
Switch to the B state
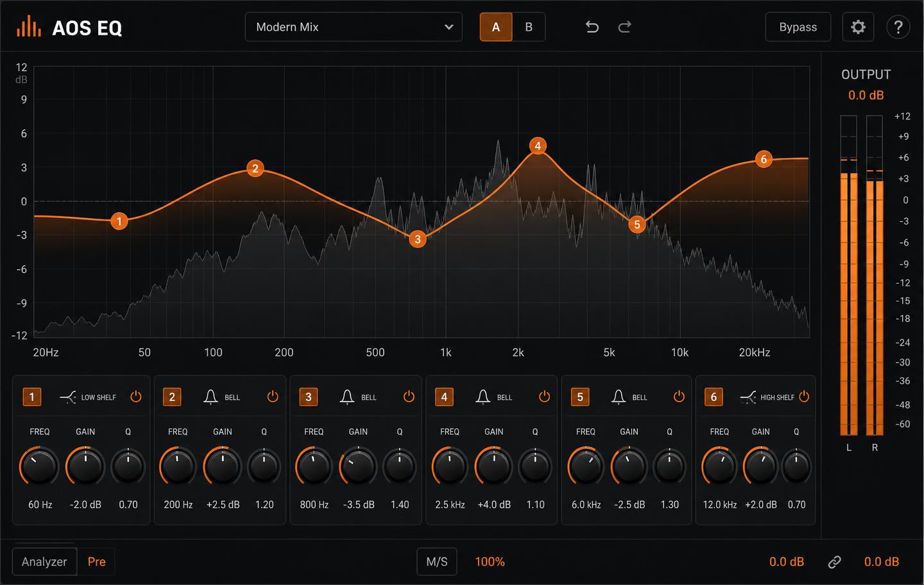click(529, 27)
